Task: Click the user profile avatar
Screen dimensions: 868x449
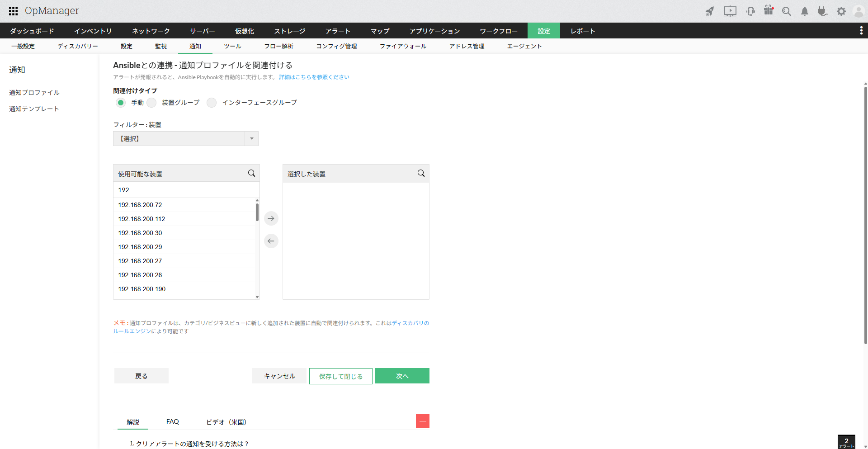Action: click(859, 11)
